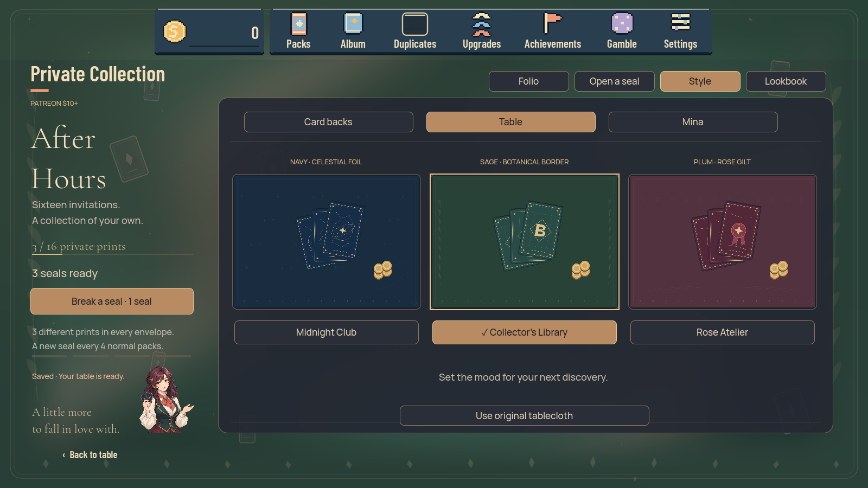The width and height of the screenshot is (868, 488).
Task: Switch to the Open a seal tab
Action: 615,81
